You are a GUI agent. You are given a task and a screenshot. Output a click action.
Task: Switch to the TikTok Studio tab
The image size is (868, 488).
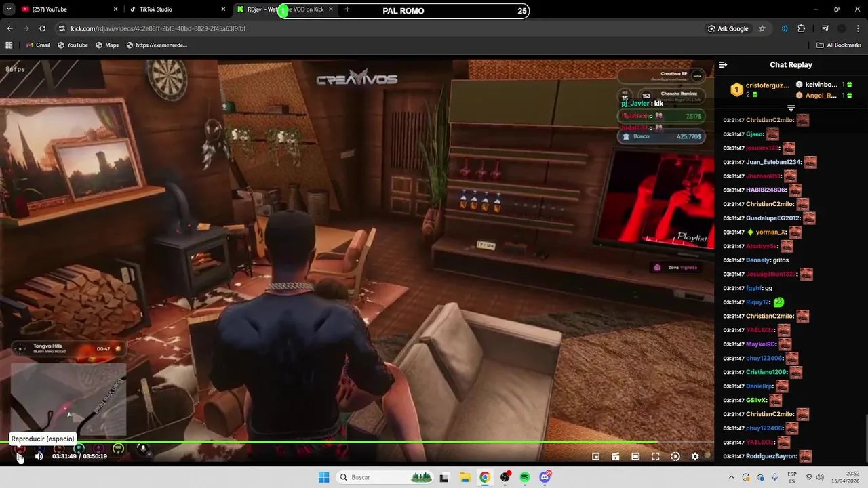(175, 9)
